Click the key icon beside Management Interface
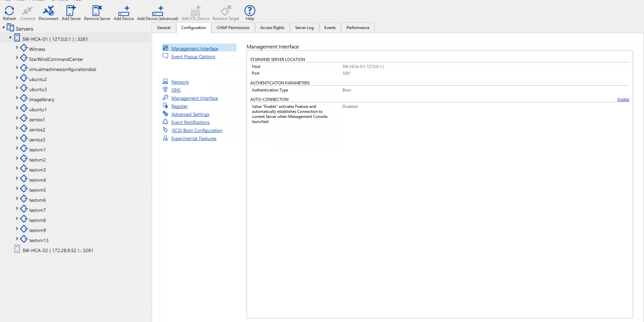The height and width of the screenshot is (322, 644). 165,98
